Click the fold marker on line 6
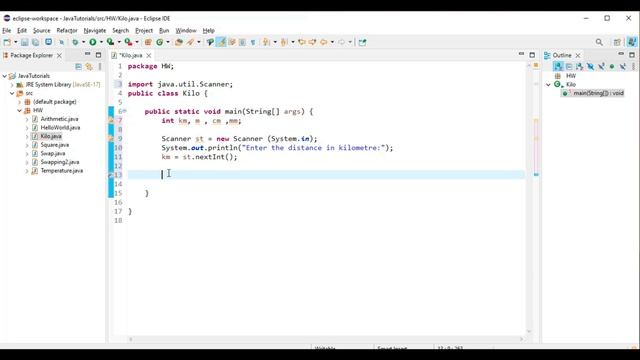The height and width of the screenshot is (360, 640). click(124, 111)
